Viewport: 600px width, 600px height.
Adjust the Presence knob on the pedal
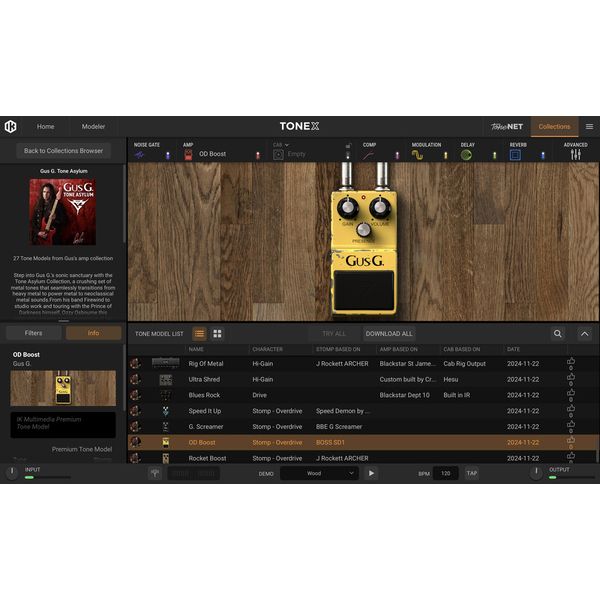(x=363, y=230)
